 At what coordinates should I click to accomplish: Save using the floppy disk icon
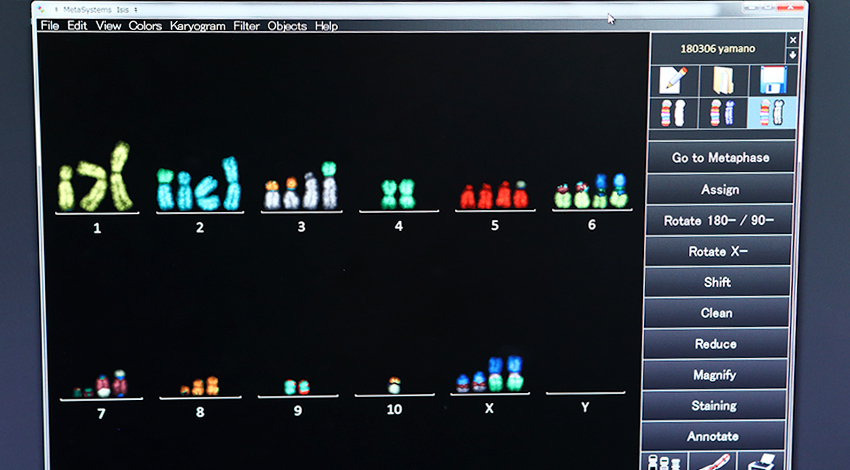[x=772, y=81]
